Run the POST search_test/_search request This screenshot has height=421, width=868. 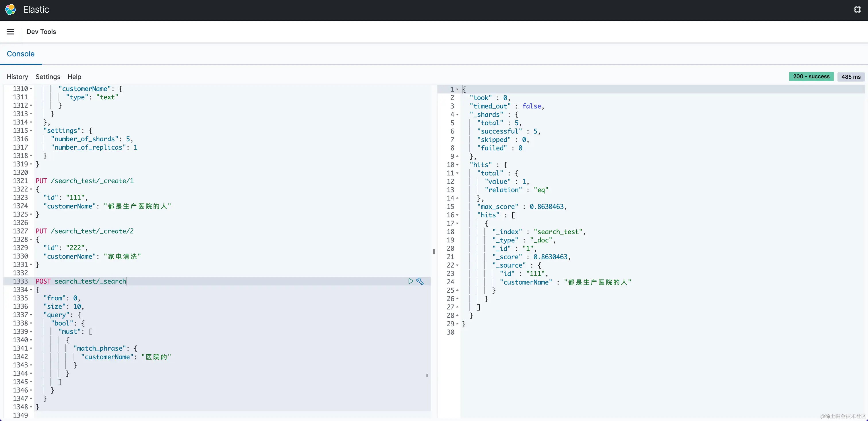(x=410, y=281)
